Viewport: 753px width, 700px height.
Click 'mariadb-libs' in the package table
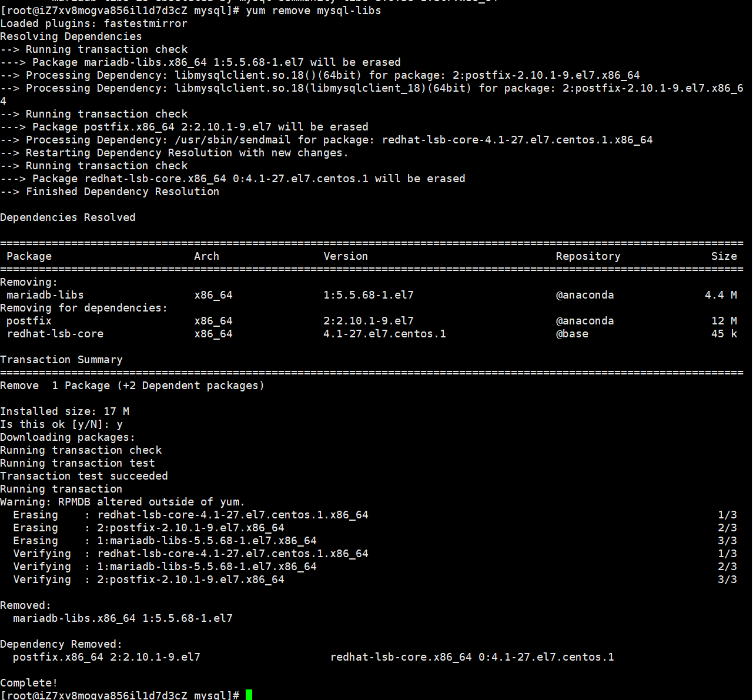pos(45,295)
